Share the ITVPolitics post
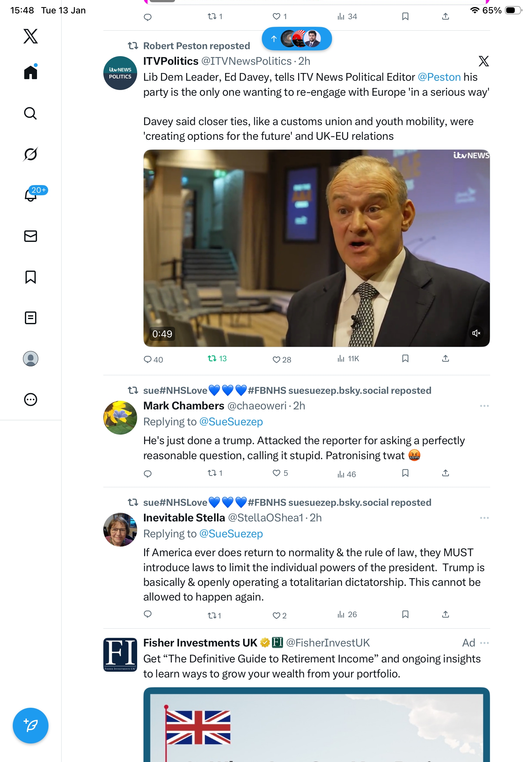The image size is (532, 762). click(446, 358)
